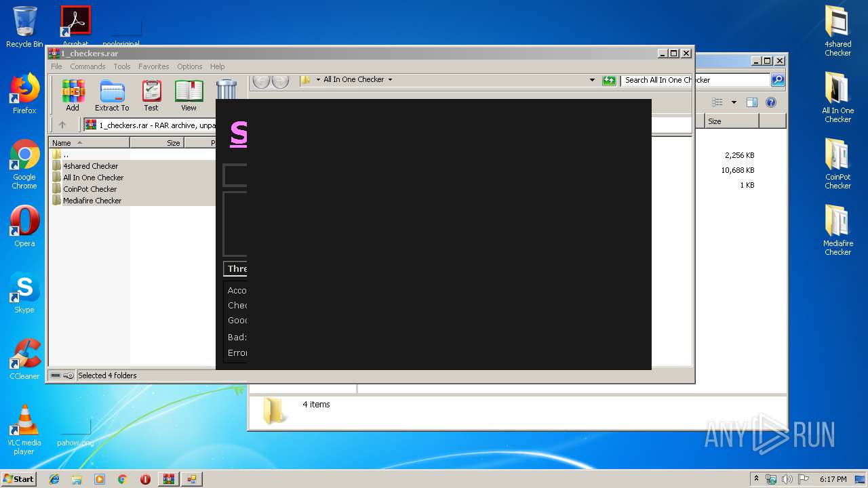This screenshot has width=868, height=488.
Task: Click the green Refresh button in Explorer
Action: (x=609, y=80)
